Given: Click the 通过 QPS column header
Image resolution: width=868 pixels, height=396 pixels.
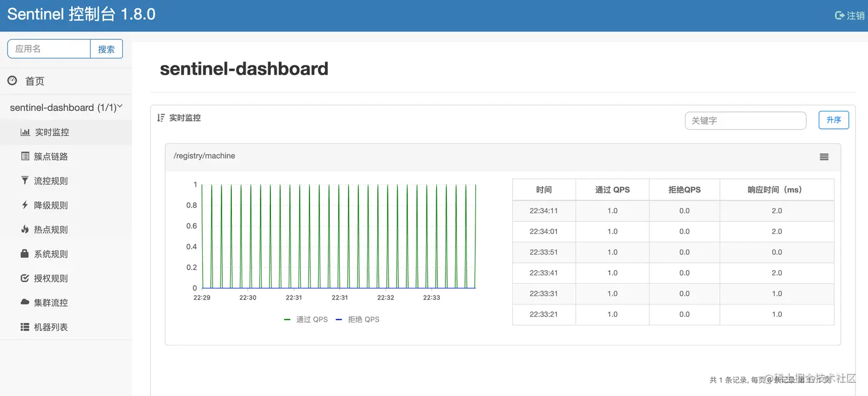Looking at the screenshot, I should pos(613,190).
